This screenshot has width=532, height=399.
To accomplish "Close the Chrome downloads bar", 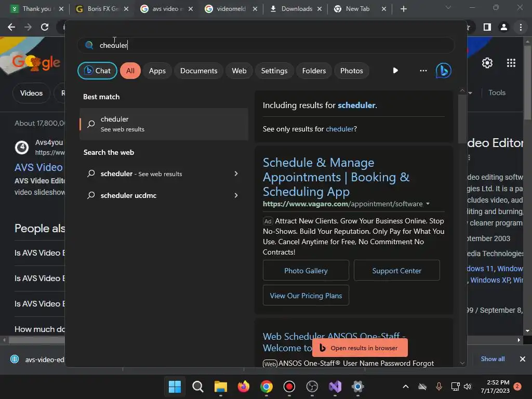I will pos(523,359).
